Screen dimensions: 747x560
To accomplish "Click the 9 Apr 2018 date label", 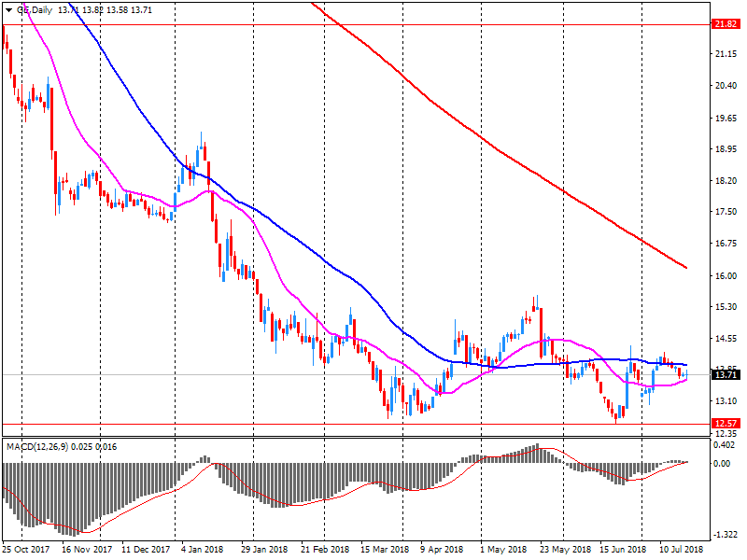I will pos(442,550).
